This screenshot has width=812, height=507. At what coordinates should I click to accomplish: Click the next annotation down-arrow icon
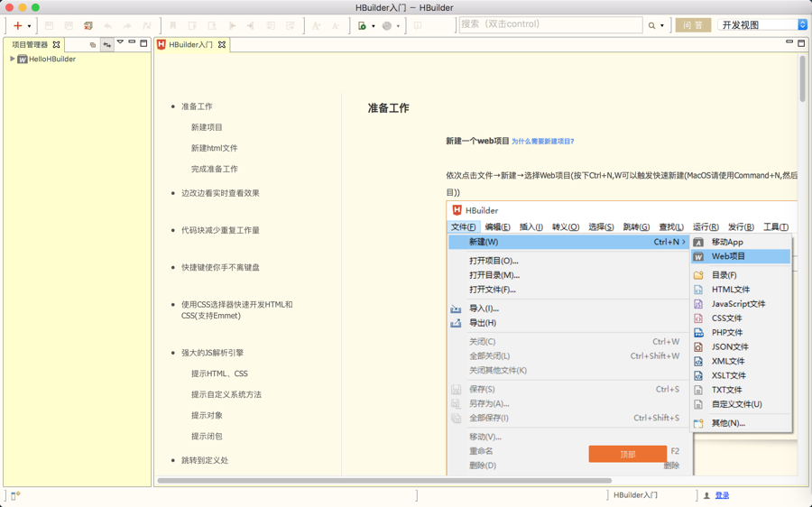[x=212, y=25]
